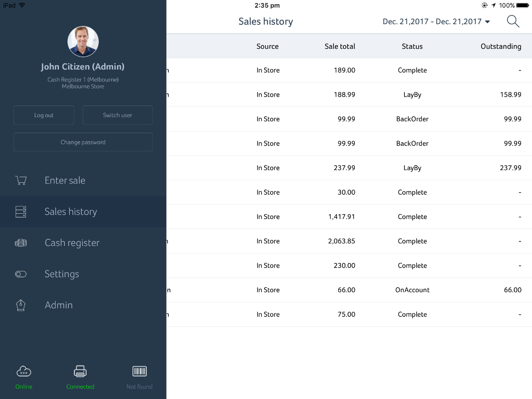
Task: Select the sale totalling 30.00
Action: point(346,193)
